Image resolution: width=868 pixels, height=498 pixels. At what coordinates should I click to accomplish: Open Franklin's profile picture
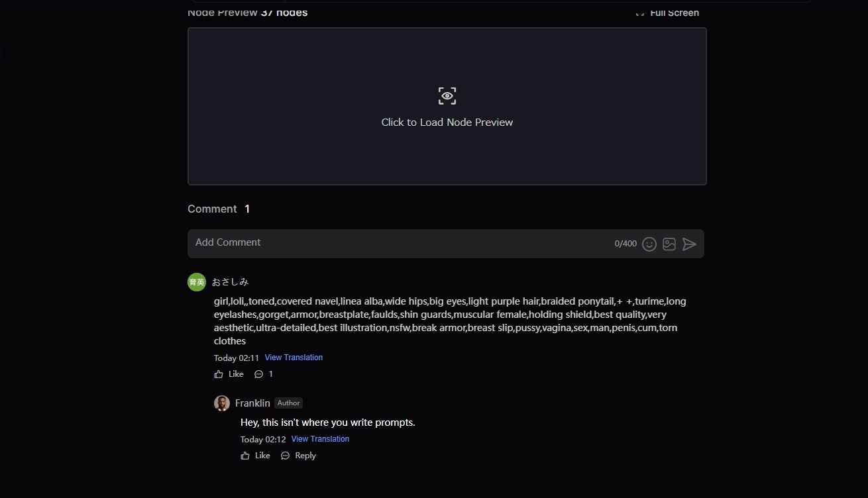tap(222, 403)
